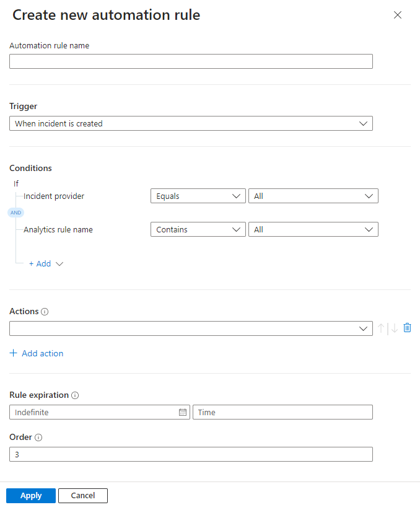Viewport: 420px width, 510px height.
Task: Click the Cancel button
Action: pyautogui.click(x=83, y=495)
